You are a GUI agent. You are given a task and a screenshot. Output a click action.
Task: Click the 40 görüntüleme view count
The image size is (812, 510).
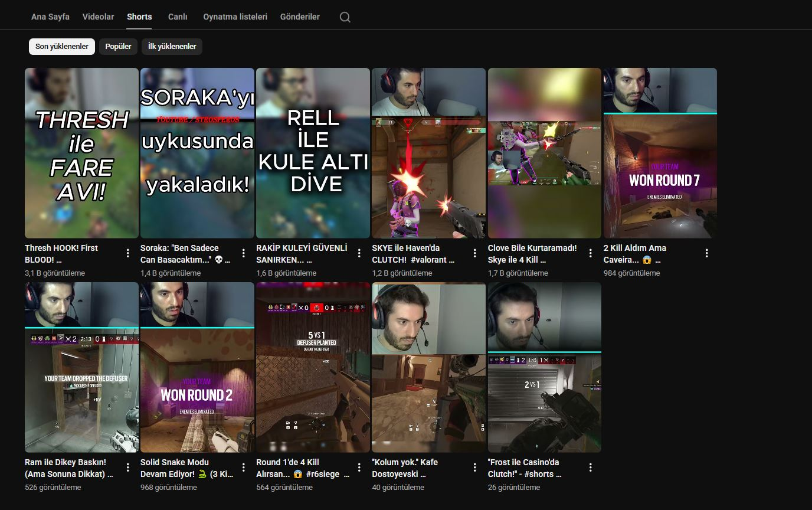point(398,488)
